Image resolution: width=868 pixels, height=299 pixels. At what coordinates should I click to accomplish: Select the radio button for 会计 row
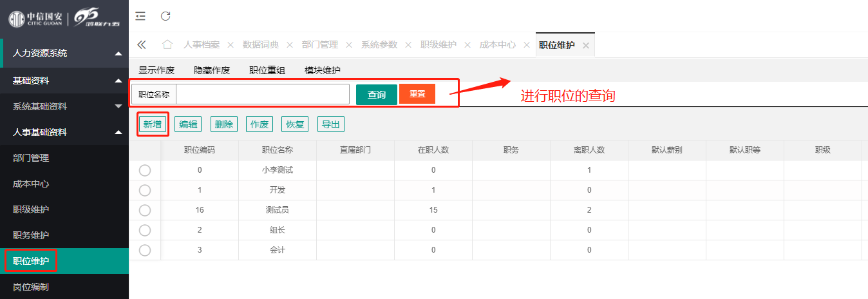145,250
